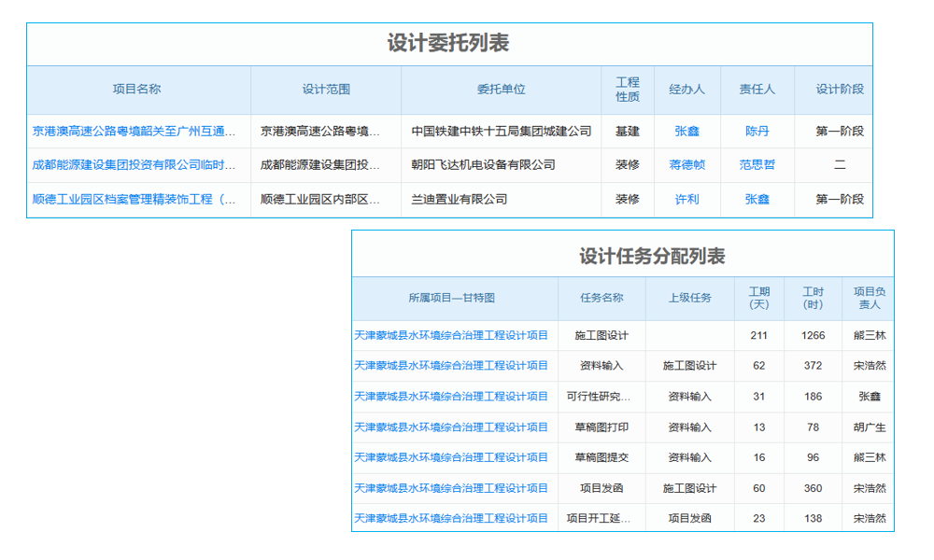Image resolution: width=934 pixels, height=560 pixels.
Task: Click project leader 熊三林 for 施工图设计
Action: click(869, 335)
